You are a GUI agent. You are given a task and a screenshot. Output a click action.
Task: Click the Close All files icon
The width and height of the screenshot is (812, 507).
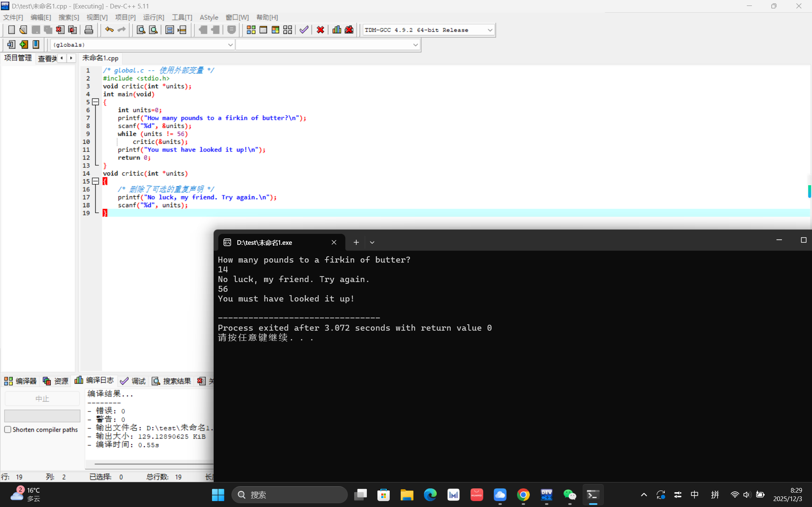click(x=72, y=30)
